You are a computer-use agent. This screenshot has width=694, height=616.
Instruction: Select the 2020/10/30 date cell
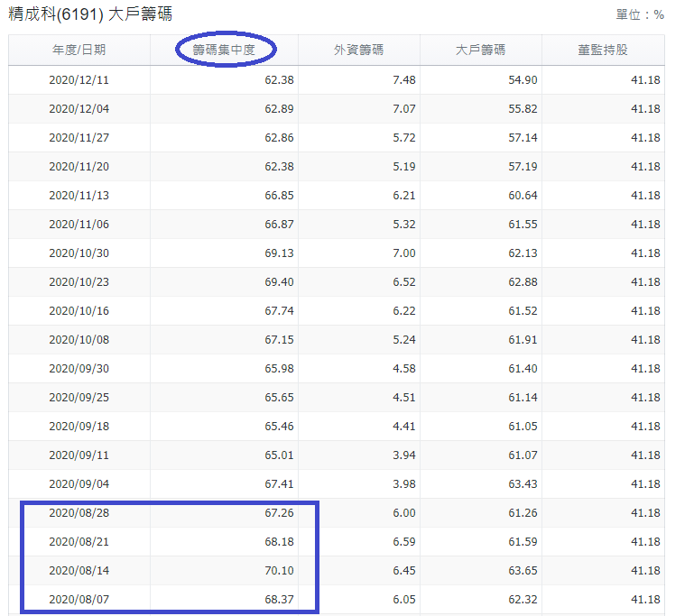tap(79, 253)
